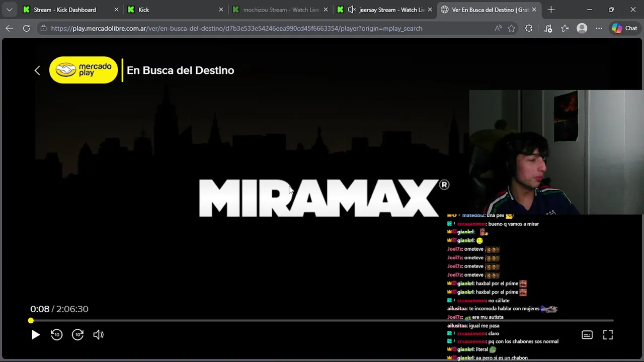Close the Ver En Busca del Destino tab
This screenshot has width=644, height=362.
tap(534, 10)
